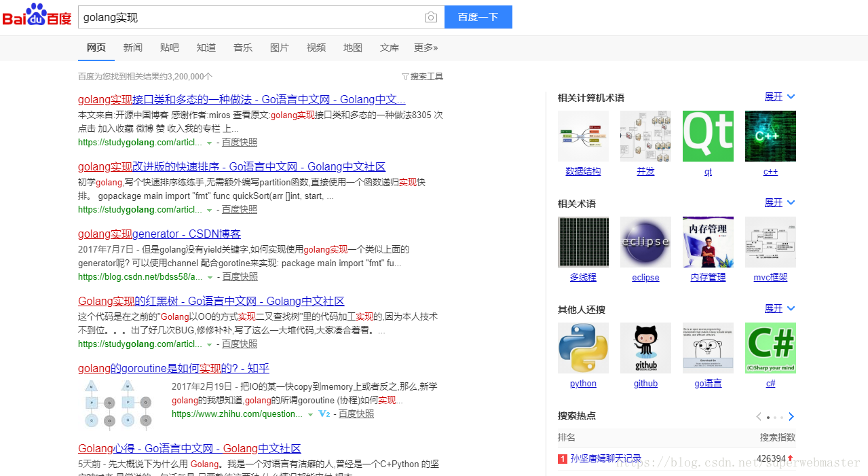Open the Baidu logo homepage

coord(37,16)
